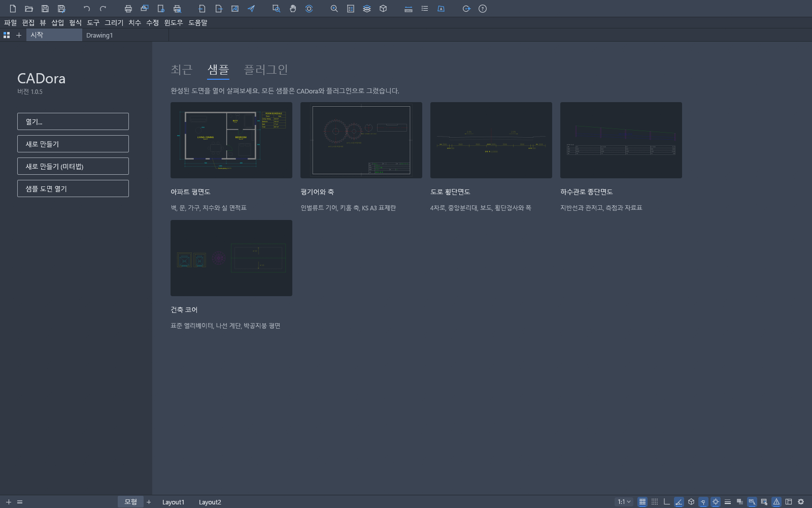Image resolution: width=812 pixels, height=508 pixels.
Task: Click the 열기... button
Action: [73, 121]
